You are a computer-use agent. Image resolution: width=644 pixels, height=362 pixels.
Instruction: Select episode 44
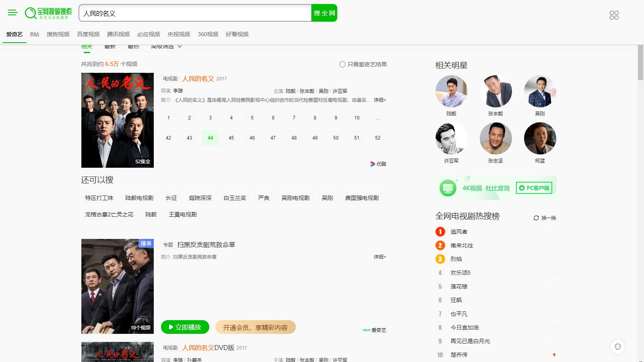tap(210, 138)
